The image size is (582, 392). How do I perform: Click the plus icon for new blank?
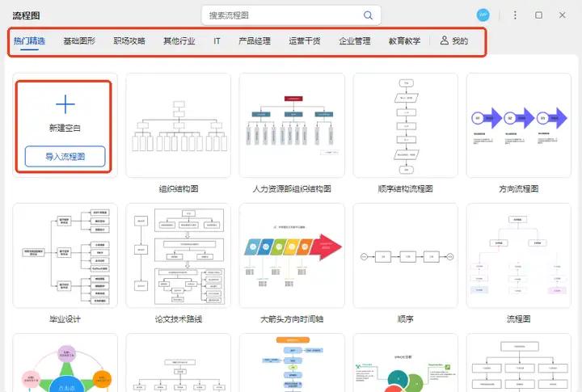click(x=65, y=104)
